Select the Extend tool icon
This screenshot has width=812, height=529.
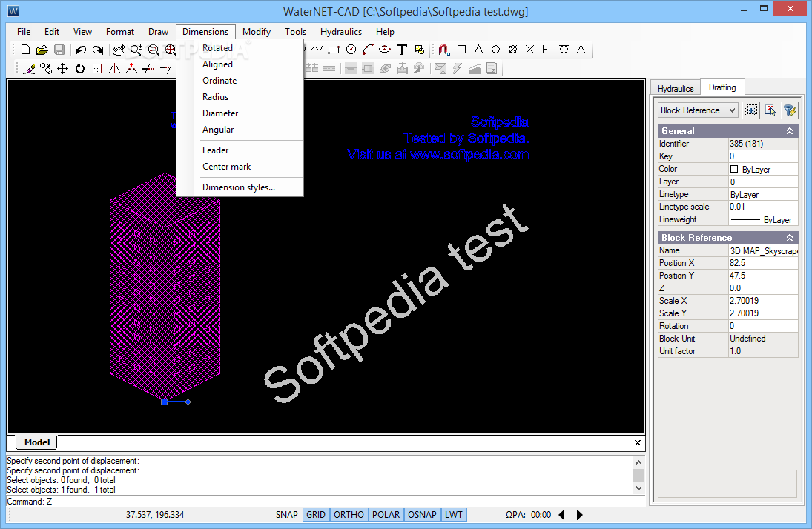165,68
